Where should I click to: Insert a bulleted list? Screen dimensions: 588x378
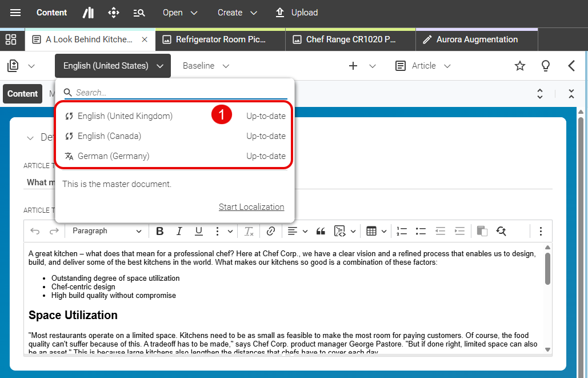[x=421, y=231]
